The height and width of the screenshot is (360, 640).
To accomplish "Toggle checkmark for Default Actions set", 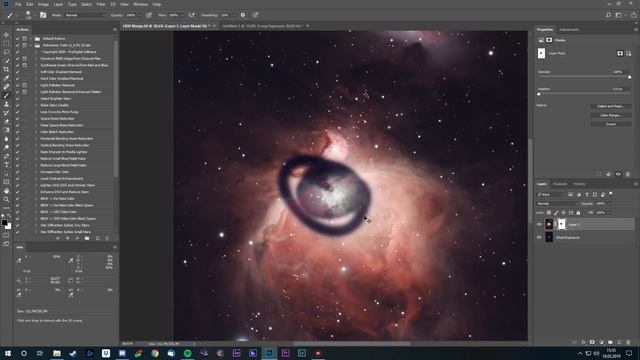I will [18, 39].
